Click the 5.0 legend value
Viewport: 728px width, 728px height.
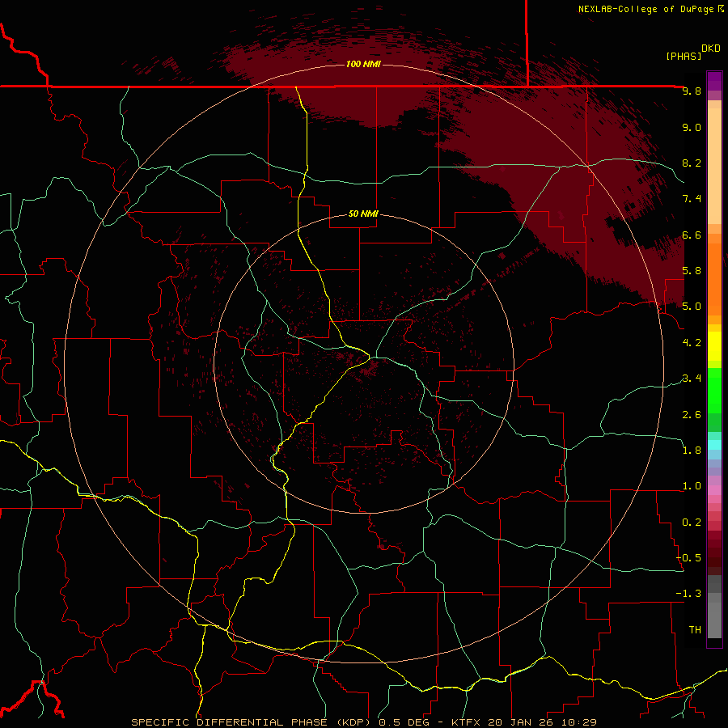(x=692, y=307)
